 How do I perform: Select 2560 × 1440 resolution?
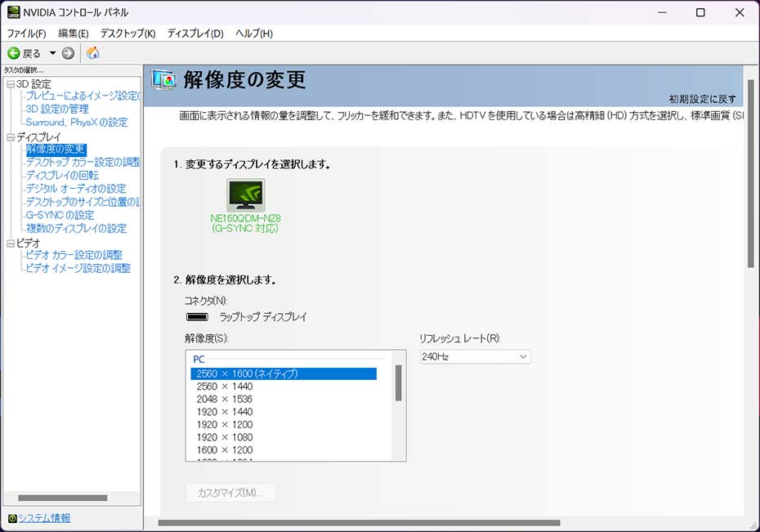(225, 387)
